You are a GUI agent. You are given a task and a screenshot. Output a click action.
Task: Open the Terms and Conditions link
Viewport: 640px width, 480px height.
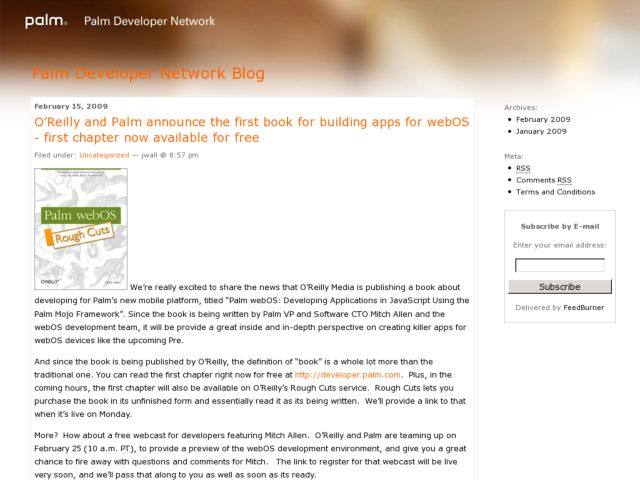555,192
